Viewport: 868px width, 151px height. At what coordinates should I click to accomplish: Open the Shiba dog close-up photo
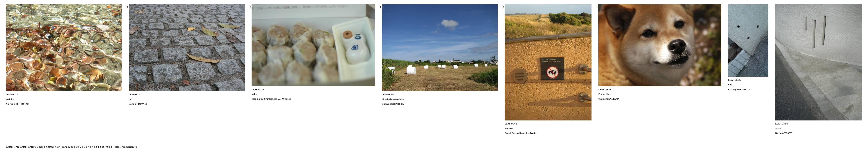pyautogui.click(x=660, y=45)
